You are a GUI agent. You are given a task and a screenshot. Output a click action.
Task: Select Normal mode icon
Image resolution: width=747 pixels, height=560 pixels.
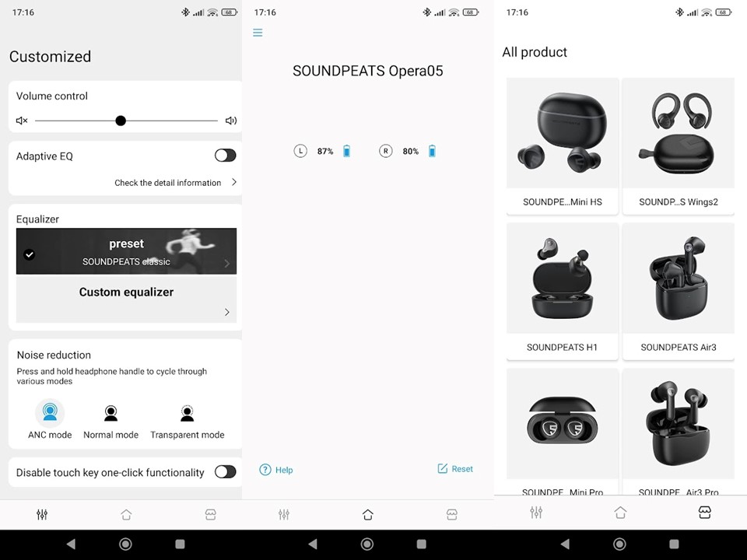click(110, 413)
